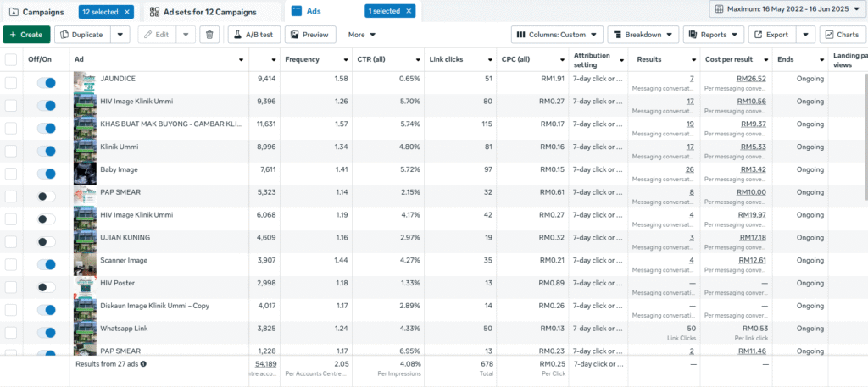Tick the checkbox for Baby Image row

(11, 173)
